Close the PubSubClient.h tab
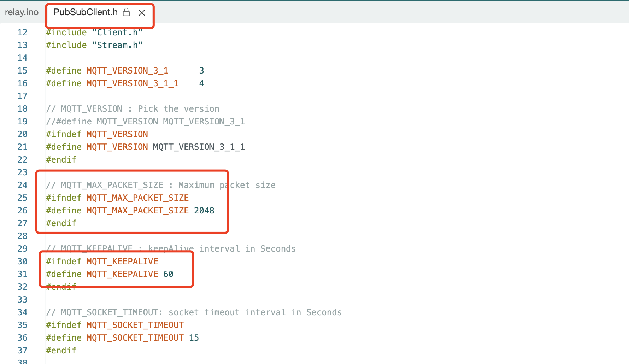This screenshot has width=629, height=364. (x=142, y=12)
